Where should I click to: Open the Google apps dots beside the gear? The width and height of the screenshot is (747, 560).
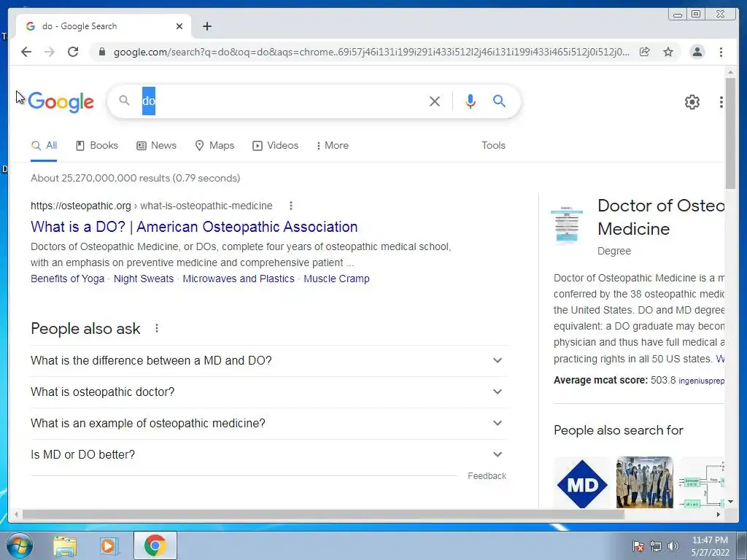tap(721, 102)
